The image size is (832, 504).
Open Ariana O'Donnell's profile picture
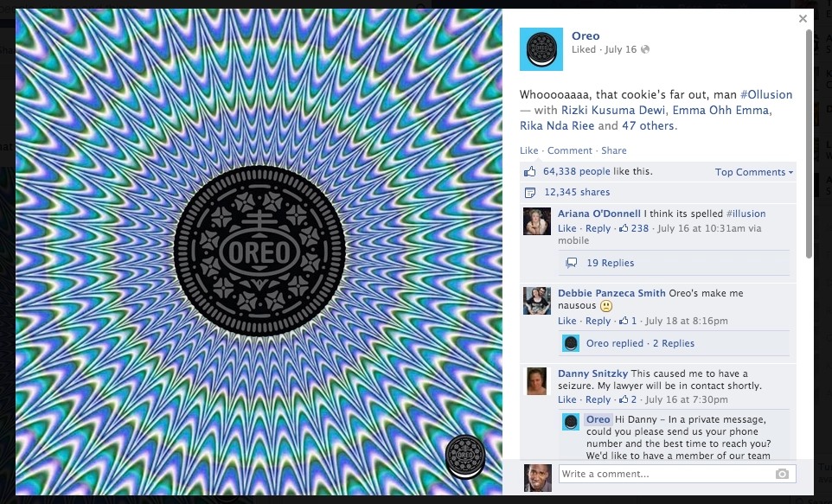click(x=537, y=221)
